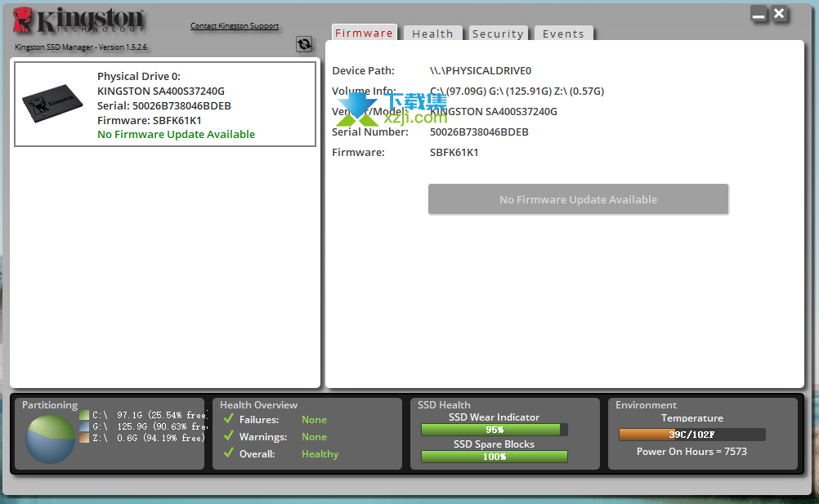Click the Temperature gauge bar
The height and width of the screenshot is (504, 819).
691,435
